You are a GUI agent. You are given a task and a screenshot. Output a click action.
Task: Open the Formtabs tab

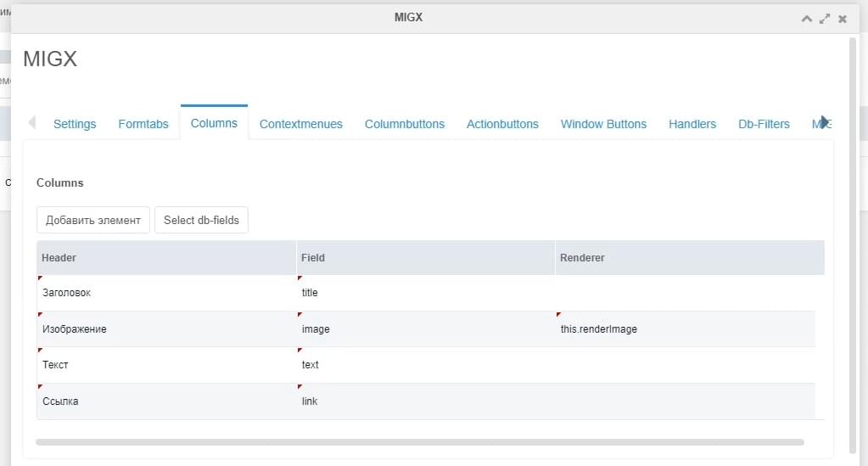tap(143, 124)
